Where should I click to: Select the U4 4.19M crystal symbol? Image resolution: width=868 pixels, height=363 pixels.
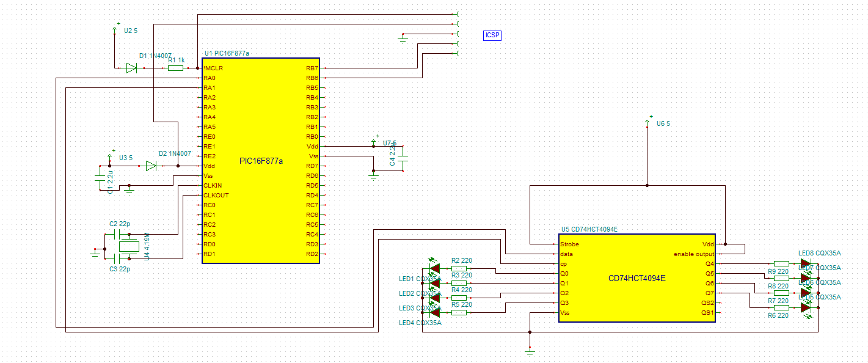129,246
